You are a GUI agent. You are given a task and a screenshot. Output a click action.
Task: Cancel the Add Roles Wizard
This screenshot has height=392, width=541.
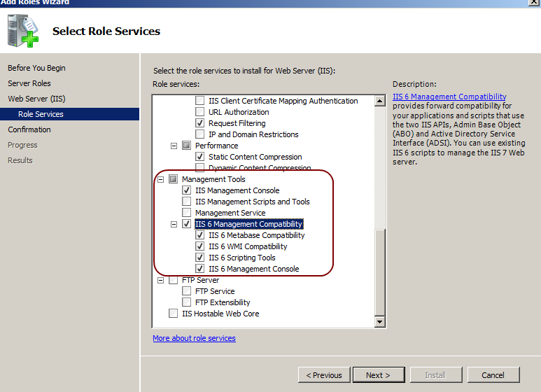click(x=493, y=374)
